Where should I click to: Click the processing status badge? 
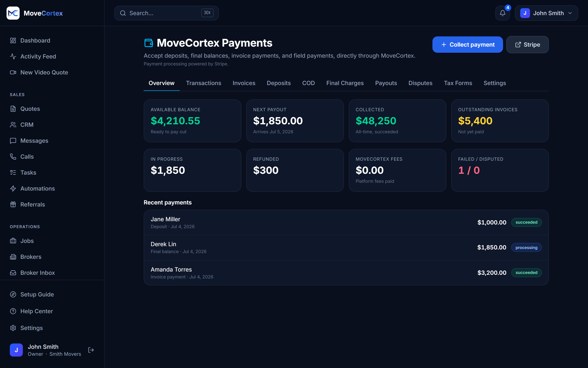point(526,248)
